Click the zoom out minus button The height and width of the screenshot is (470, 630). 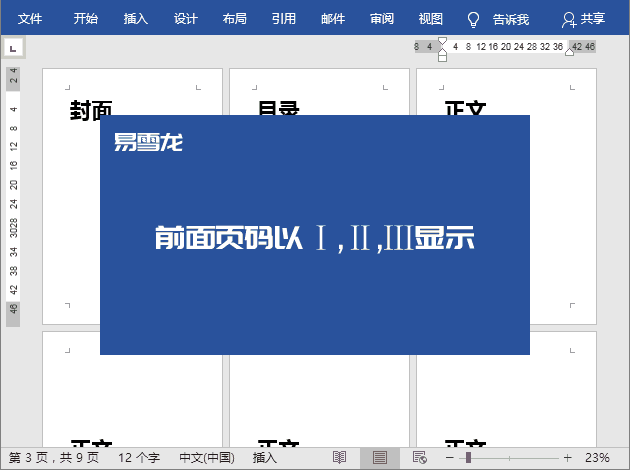click(450, 458)
